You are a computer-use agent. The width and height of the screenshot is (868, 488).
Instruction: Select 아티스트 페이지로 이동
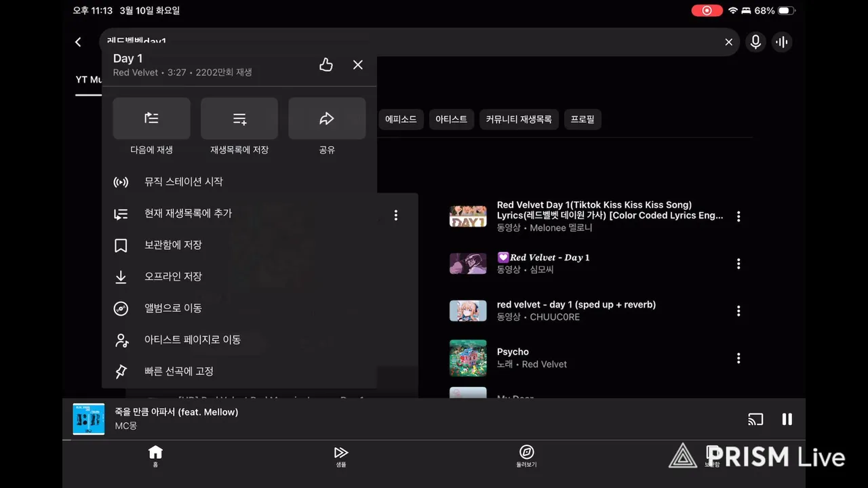coord(239,340)
